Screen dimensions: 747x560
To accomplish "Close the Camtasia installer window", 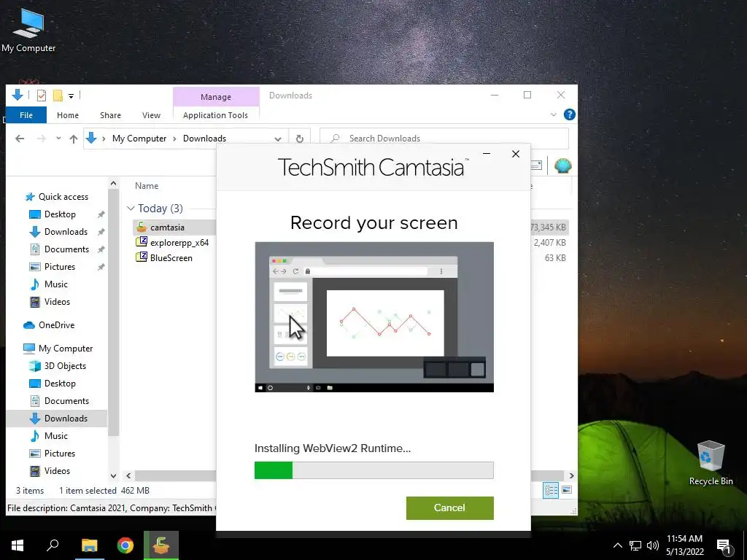I will point(516,154).
